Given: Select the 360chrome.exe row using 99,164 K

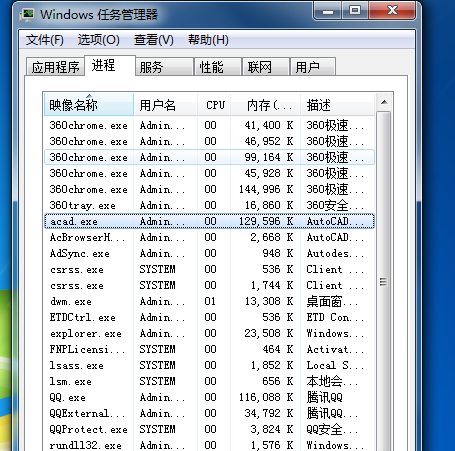Looking at the screenshot, I should point(209,157).
